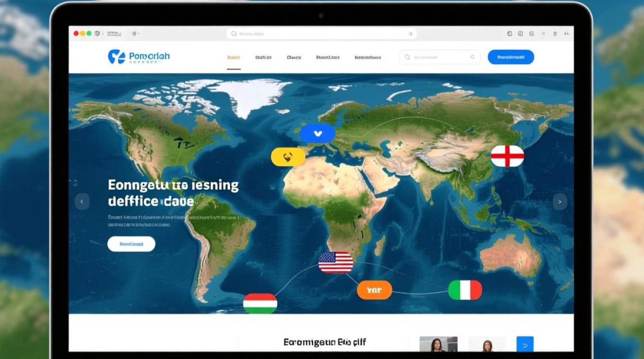Advance to the next hero slide arrow
The width and height of the screenshot is (644, 359).
coord(560,202)
